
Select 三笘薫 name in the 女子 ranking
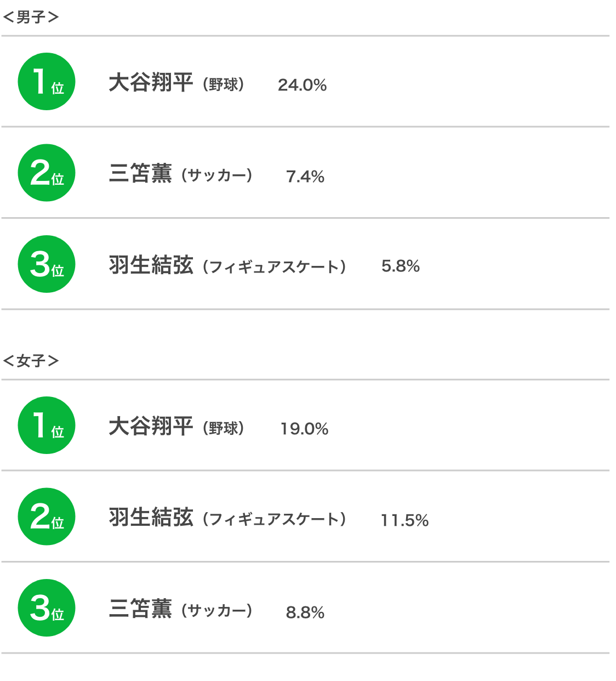[x=140, y=609]
